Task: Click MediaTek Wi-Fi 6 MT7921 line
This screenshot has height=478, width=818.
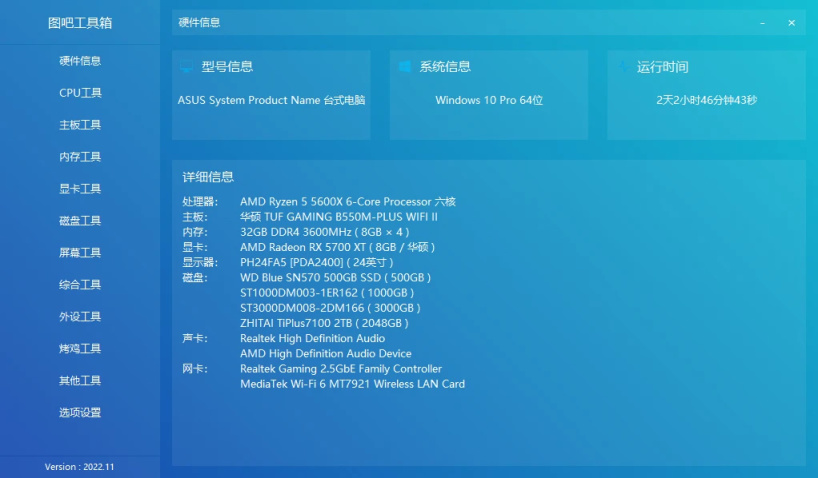Action: click(x=353, y=384)
